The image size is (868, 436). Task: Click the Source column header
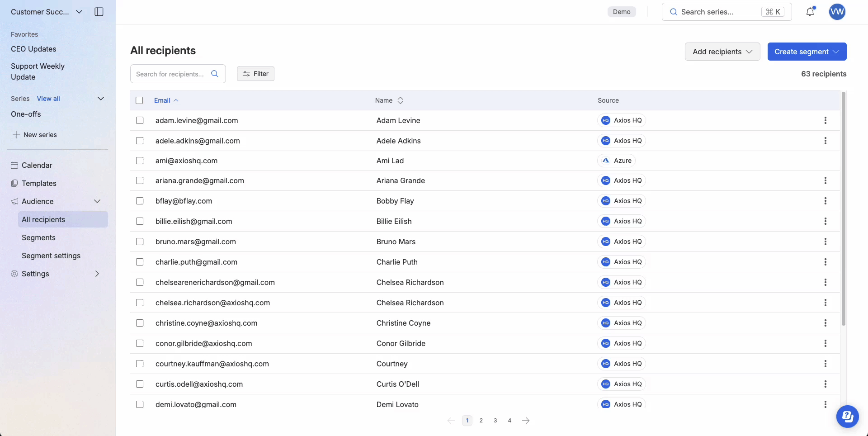click(608, 100)
